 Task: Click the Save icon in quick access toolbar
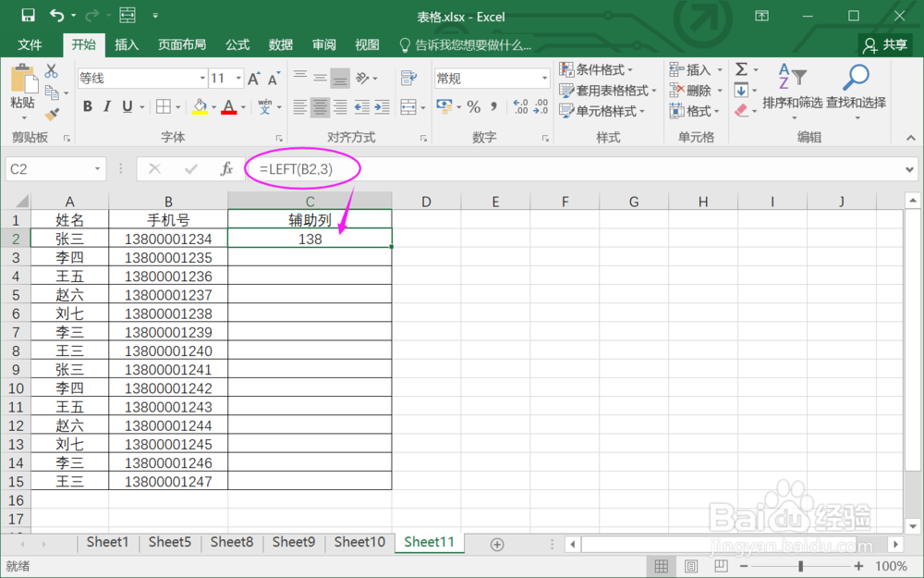click(x=28, y=16)
